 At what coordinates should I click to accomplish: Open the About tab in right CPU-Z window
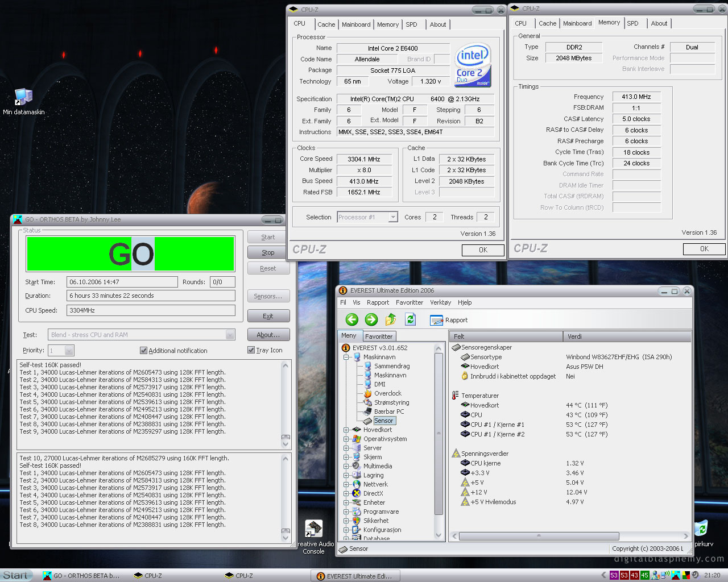pyautogui.click(x=659, y=23)
